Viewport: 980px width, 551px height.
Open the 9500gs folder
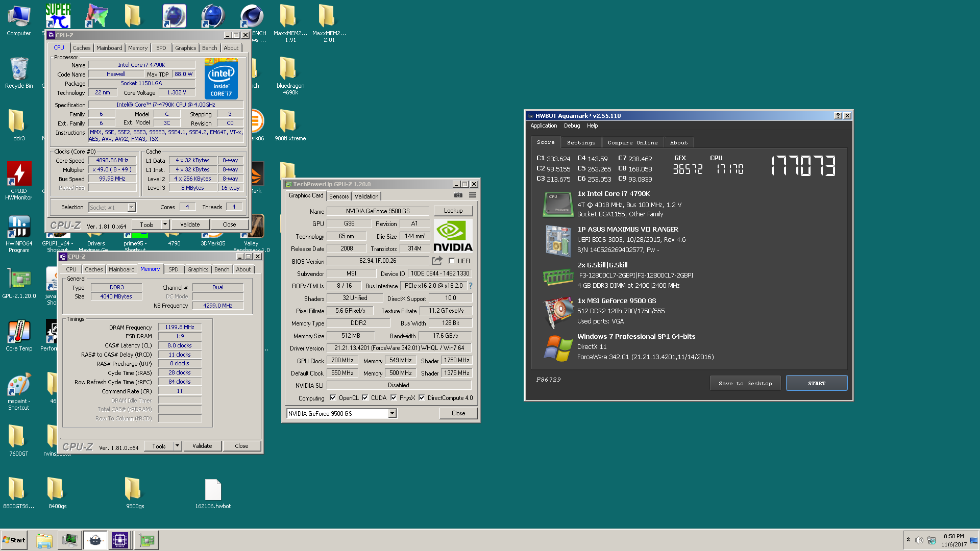pyautogui.click(x=135, y=493)
